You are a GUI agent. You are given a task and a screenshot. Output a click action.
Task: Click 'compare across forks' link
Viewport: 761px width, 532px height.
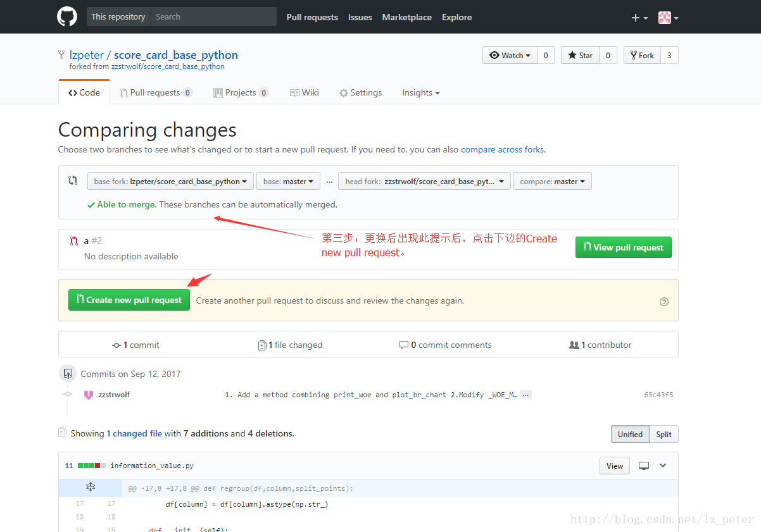click(x=502, y=150)
